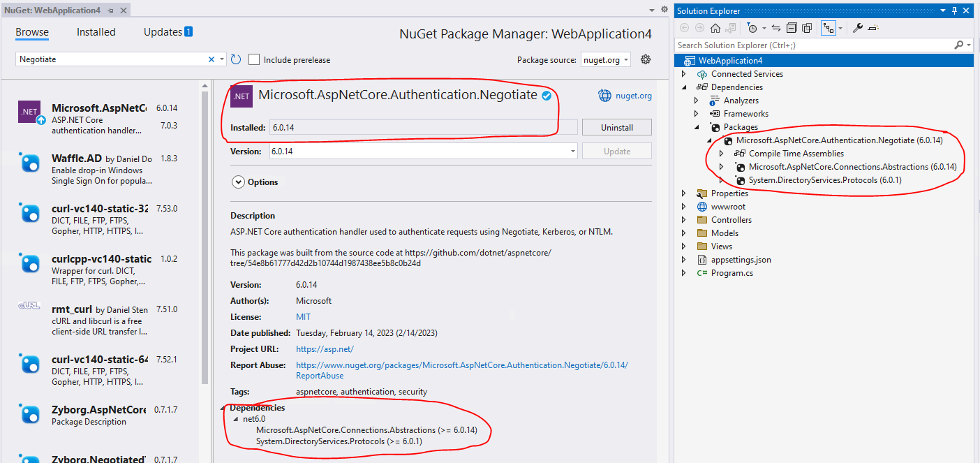The height and width of the screenshot is (463, 980).
Task: Open the pending changes filter dropdown arrow
Action: 764,28
